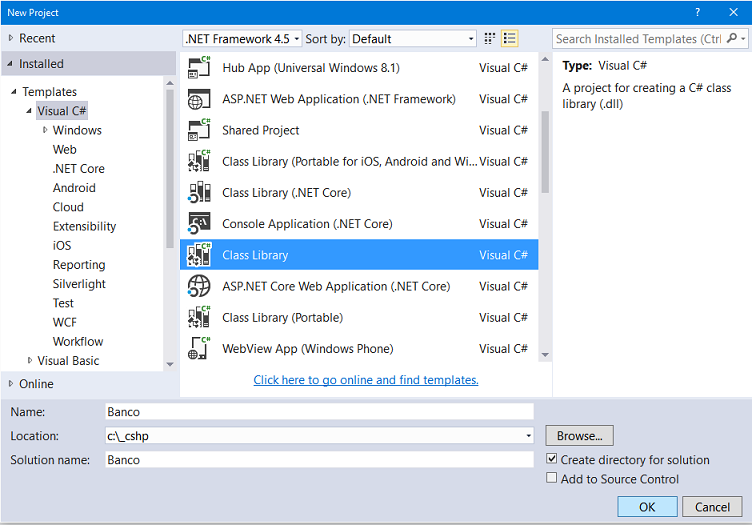Select Console Application (.NET Core) template name
This screenshot has width=752, height=525.
coord(307,224)
